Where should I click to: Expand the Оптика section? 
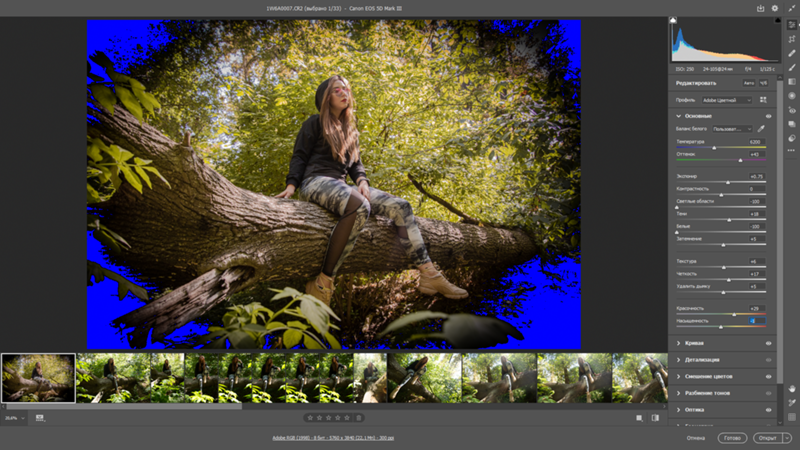point(679,410)
